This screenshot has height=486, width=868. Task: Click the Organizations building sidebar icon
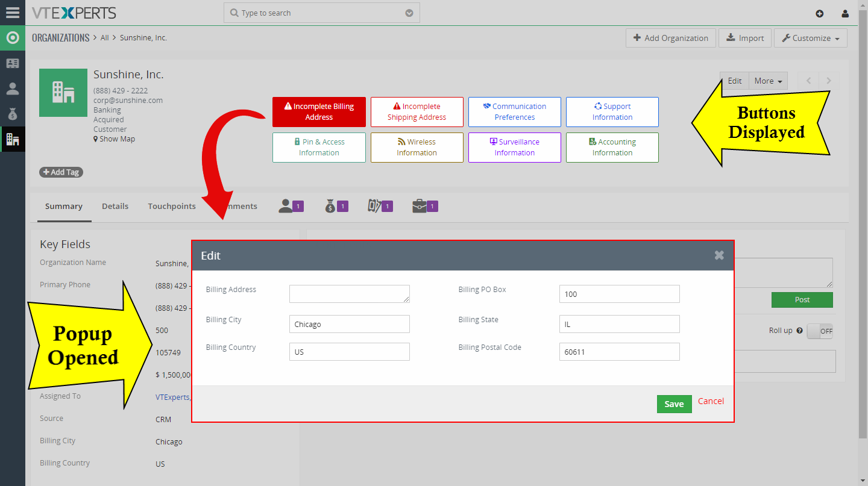pyautogui.click(x=13, y=139)
